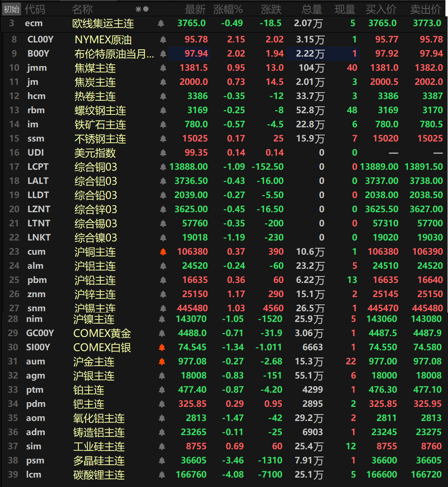Screen dimensions: 448x487
Task: Select the 碳酸锂主连 name cell
Action: point(99,475)
